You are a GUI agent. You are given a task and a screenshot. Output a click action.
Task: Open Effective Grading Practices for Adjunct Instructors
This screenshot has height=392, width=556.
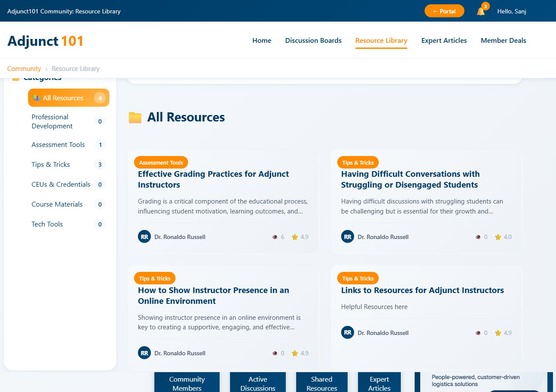click(213, 179)
